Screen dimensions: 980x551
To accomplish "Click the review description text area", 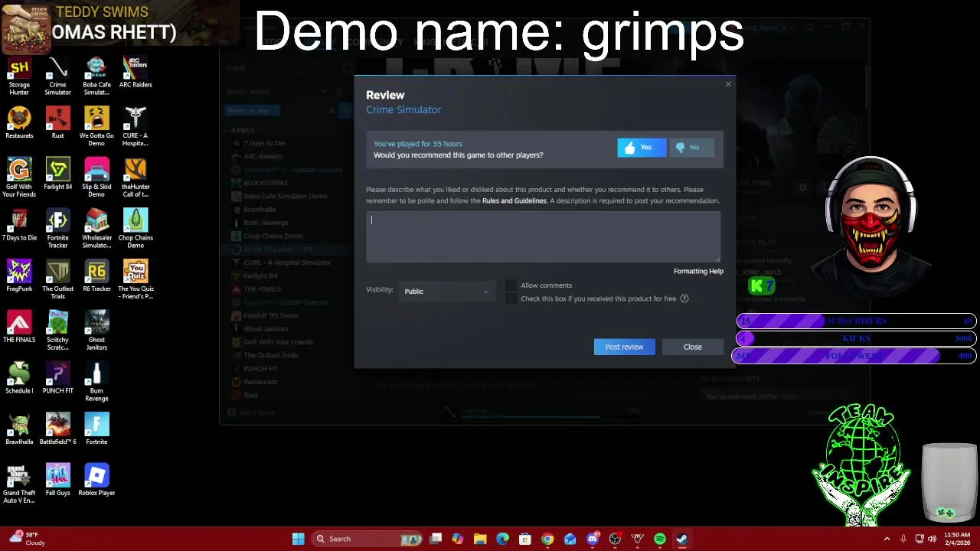I will [543, 236].
